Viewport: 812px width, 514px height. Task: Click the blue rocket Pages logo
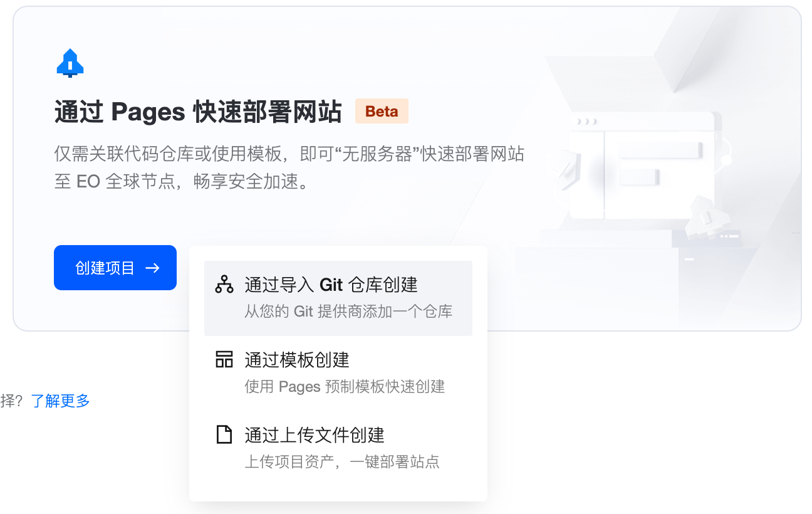pyautogui.click(x=70, y=63)
